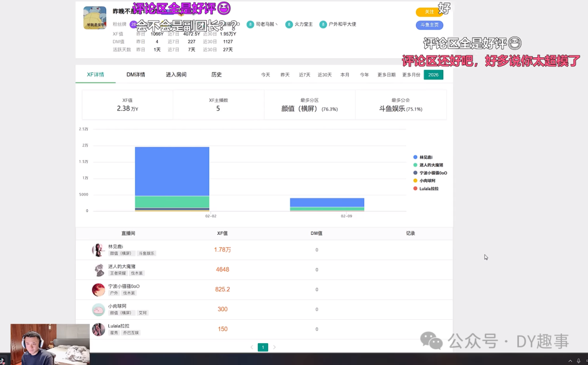Open the profile avatar with the Squirtle image
588x365 pixels.
point(95,17)
